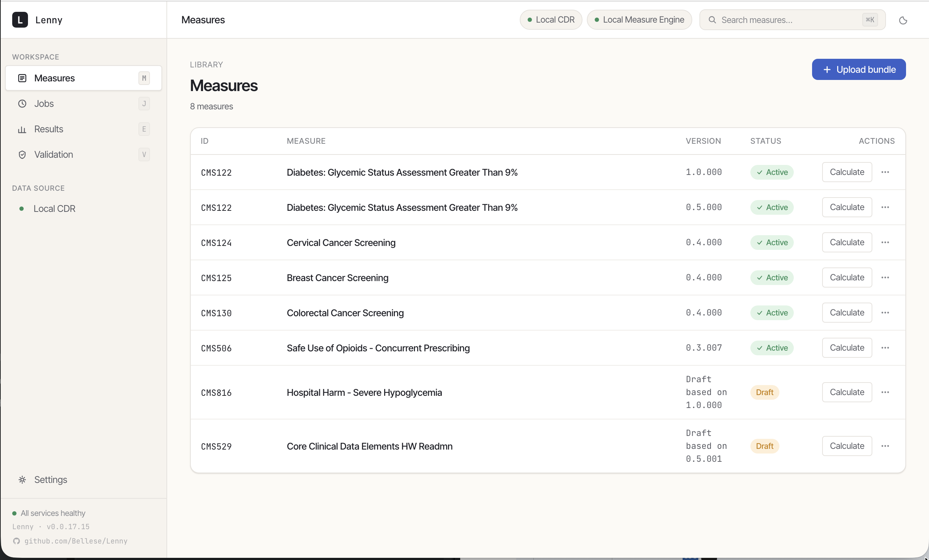The width and height of the screenshot is (929, 560).
Task: Open more actions for CMS122 version 0.5.000
Action: click(x=885, y=207)
